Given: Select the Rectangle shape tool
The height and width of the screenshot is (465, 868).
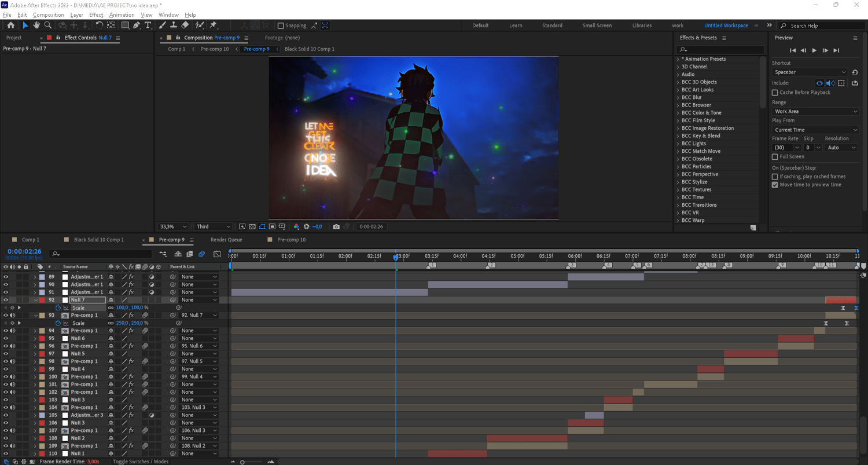Looking at the screenshot, I should click(125, 25).
